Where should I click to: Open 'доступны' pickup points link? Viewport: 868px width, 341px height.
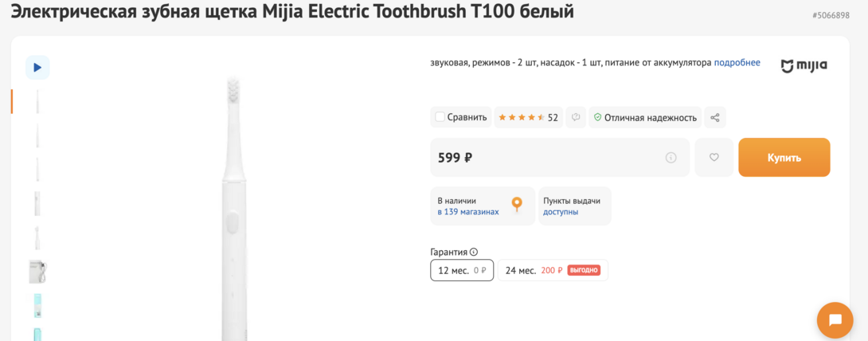tap(561, 212)
